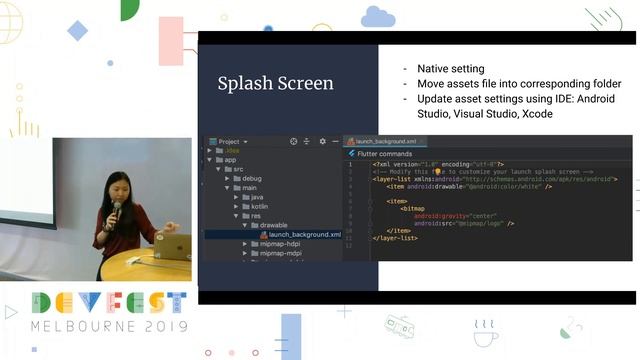Select the kotlin folder name
This screenshot has height=360, width=640.
(x=260, y=207)
